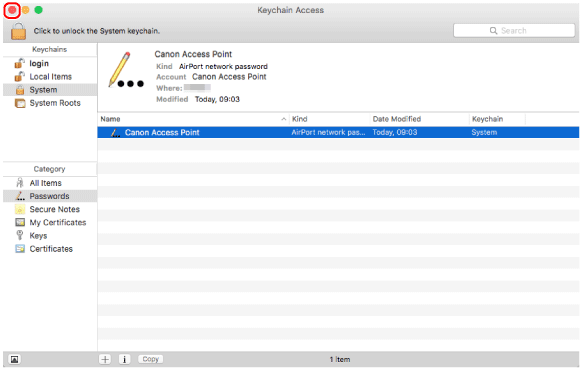Select the Local Items keychain
The width and height of the screenshot is (580, 368).
coord(50,77)
